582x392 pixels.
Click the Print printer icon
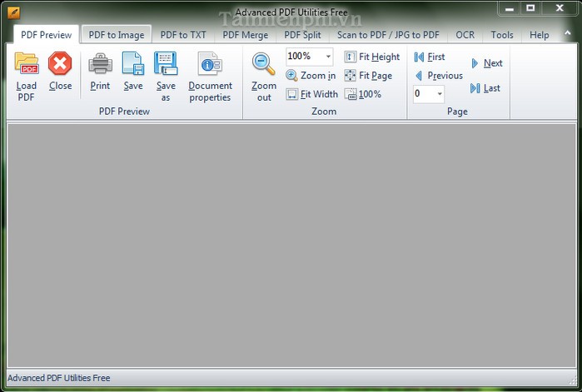pos(100,63)
